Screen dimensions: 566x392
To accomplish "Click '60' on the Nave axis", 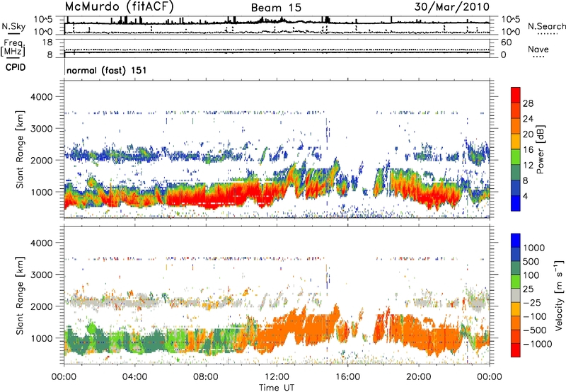I will (506, 42).
